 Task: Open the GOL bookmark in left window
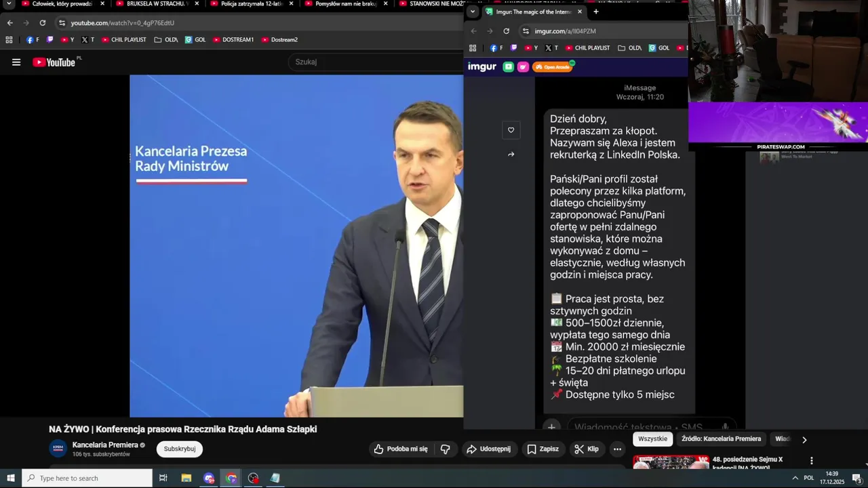(x=195, y=40)
